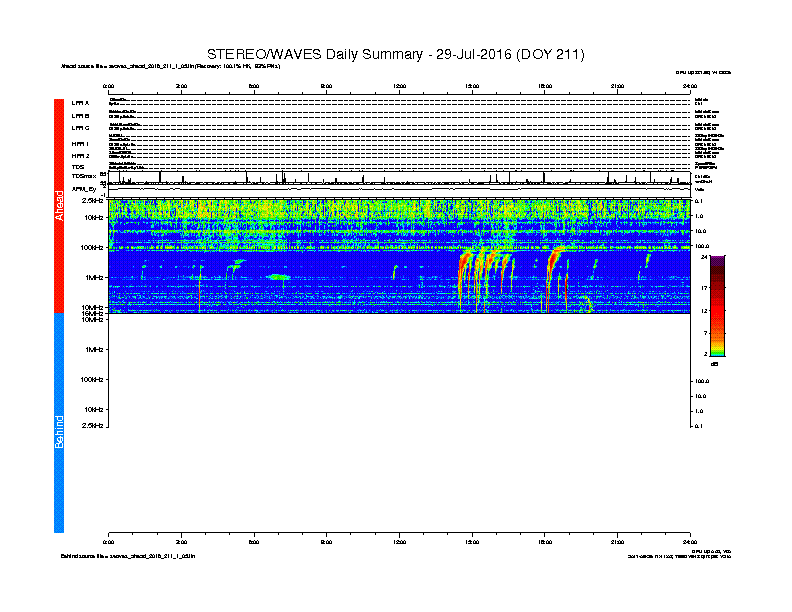
Task: Click the 12 label on the color scale
Action: 705,311
